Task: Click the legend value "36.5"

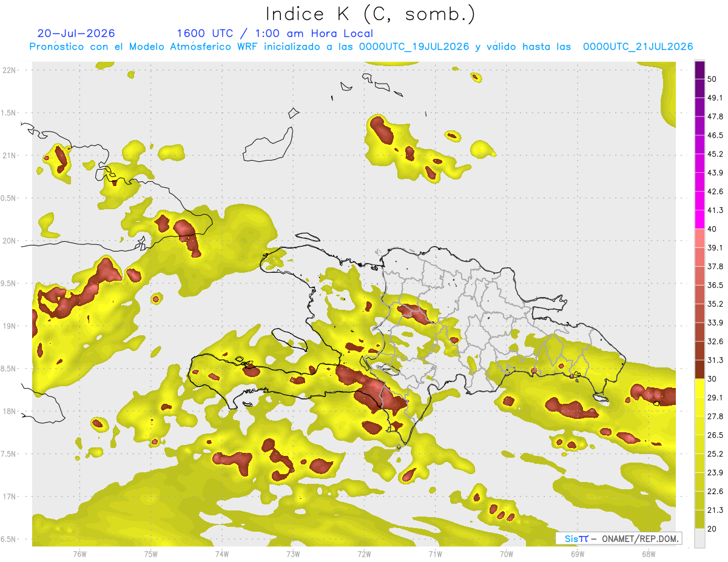Action: [x=715, y=286]
